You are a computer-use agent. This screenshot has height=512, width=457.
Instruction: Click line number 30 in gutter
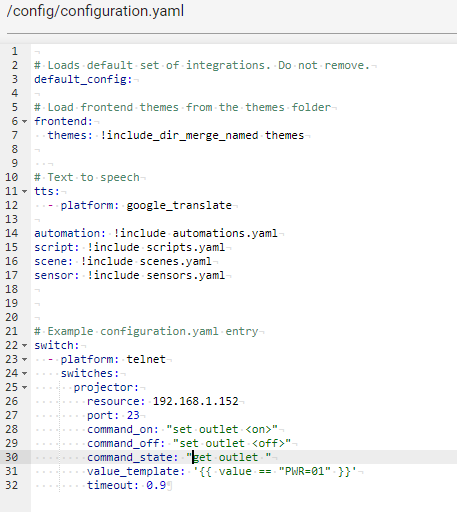(x=12, y=457)
